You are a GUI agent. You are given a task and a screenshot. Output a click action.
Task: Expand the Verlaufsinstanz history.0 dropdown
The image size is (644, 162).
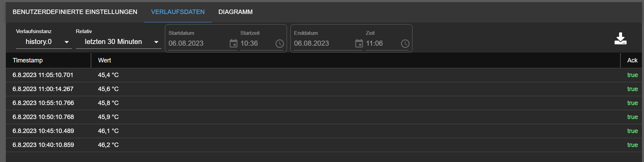click(x=44, y=42)
